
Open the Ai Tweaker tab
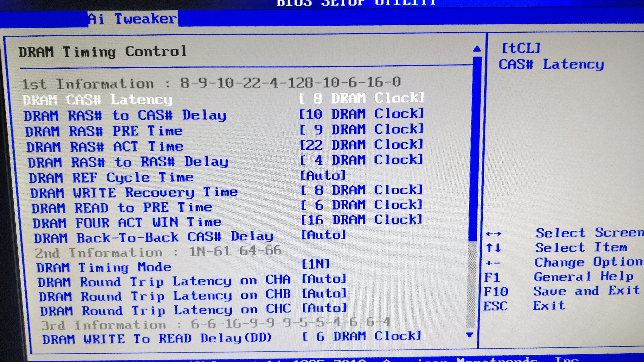click(x=133, y=19)
